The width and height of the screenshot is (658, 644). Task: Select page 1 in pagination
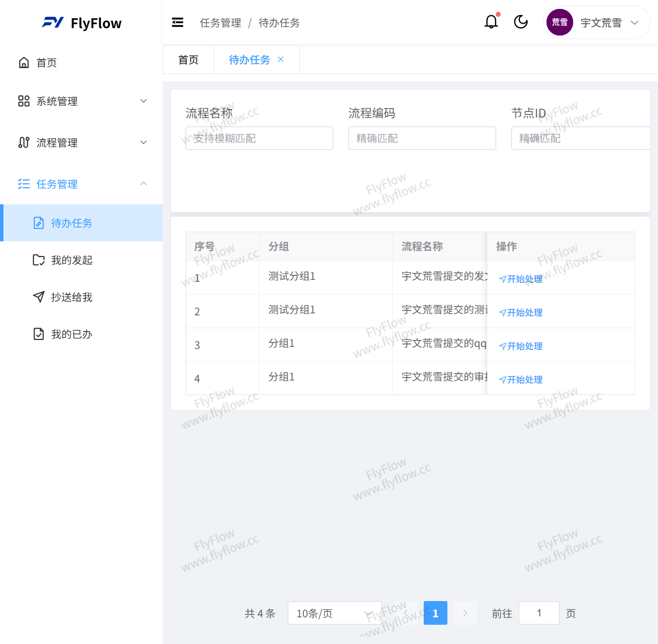coord(436,613)
